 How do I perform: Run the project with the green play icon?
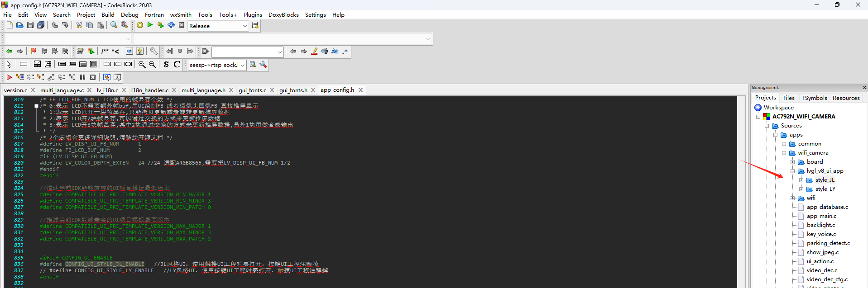pos(150,25)
